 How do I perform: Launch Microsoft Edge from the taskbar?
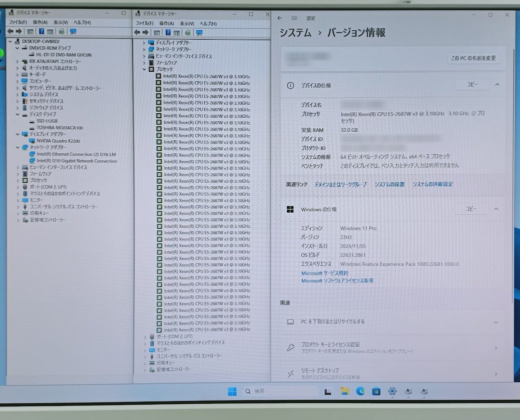pos(360,392)
